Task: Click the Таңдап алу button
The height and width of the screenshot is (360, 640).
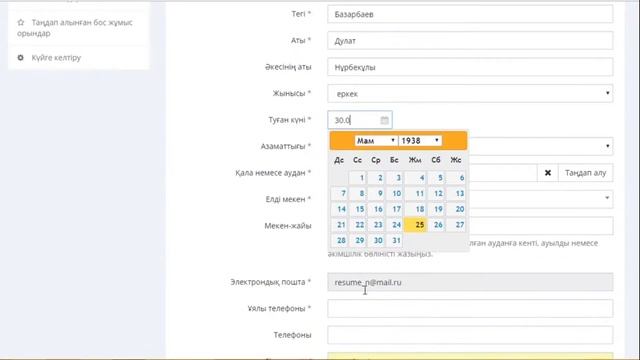Action: [586, 173]
